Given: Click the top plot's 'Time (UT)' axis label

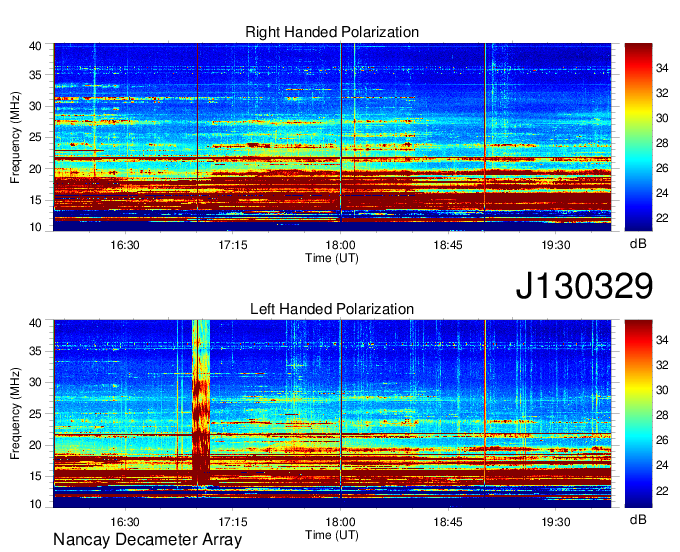Looking at the screenshot, I should (x=332, y=258).
